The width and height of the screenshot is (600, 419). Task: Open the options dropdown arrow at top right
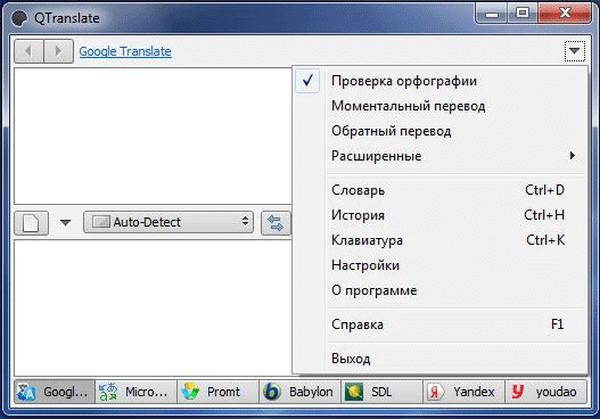[574, 51]
